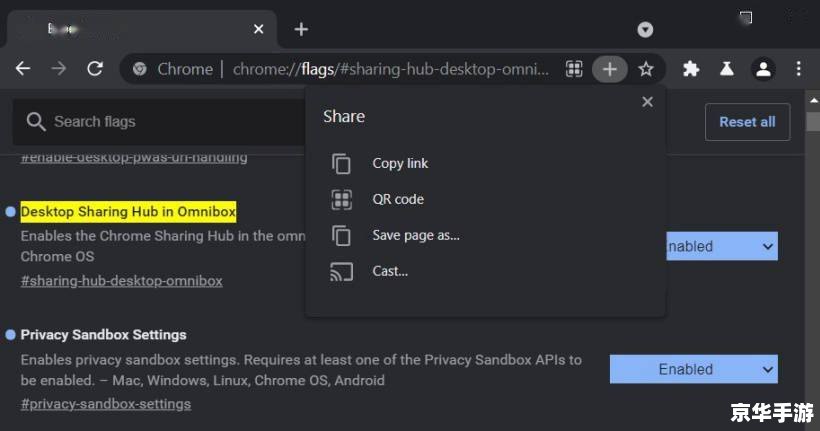Bookmark this page with the star
The height and width of the screenshot is (431, 820).
(646, 69)
